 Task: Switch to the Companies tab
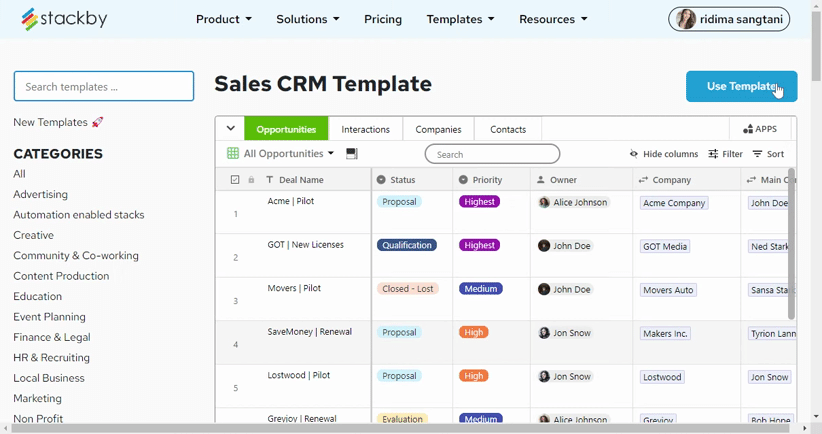[x=438, y=129]
